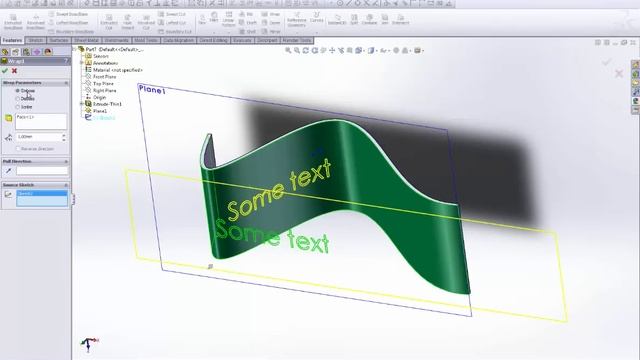This screenshot has height=360, width=640.
Task: Select Plane1 in feature tree
Action: [x=100, y=111]
